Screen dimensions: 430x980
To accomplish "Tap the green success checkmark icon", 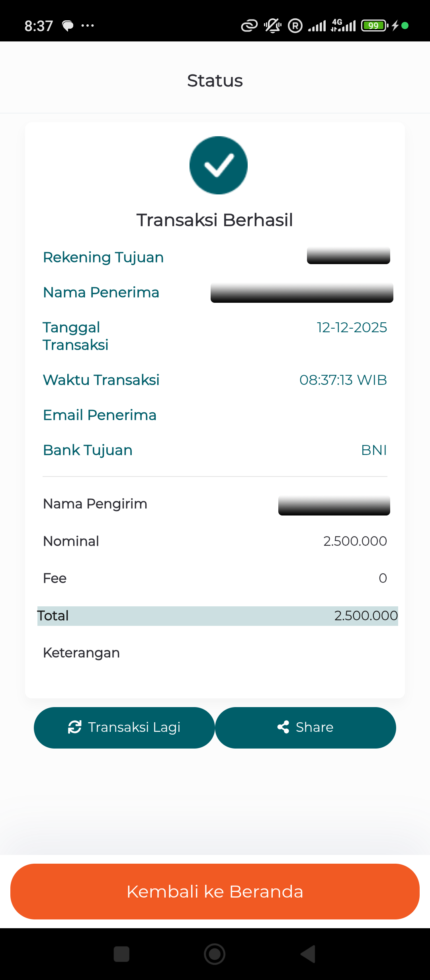I will click(218, 165).
